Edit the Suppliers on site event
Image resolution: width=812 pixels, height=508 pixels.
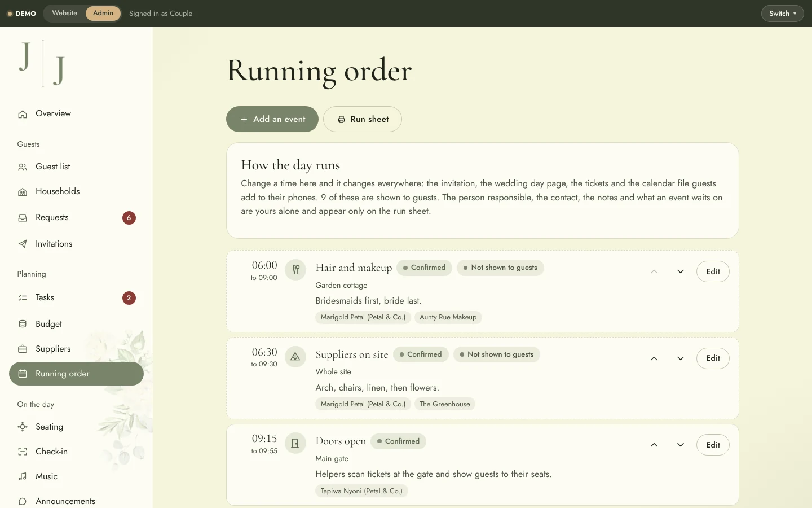713,358
